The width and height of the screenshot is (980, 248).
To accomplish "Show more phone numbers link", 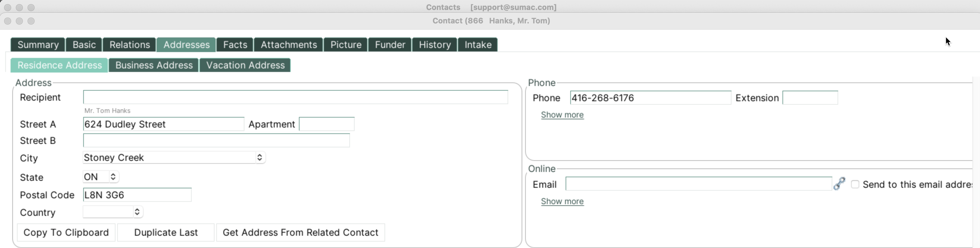I will [562, 115].
